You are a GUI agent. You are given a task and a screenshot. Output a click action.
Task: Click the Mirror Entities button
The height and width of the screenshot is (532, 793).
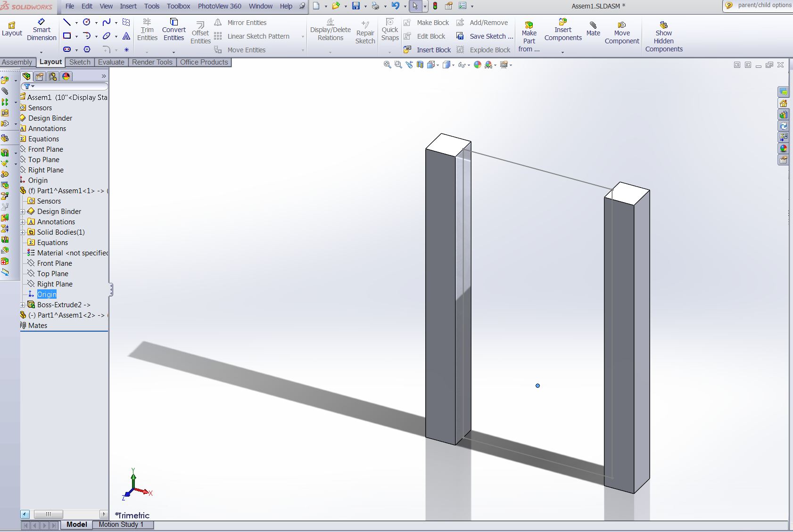point(240,22)
